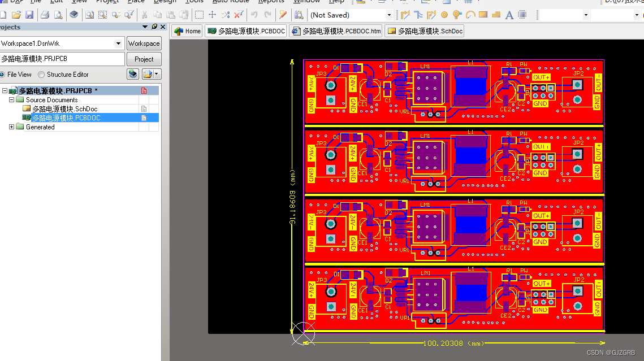
Task: Select the File View radio button
Action: pyautogui.click(x=2, y=75)
